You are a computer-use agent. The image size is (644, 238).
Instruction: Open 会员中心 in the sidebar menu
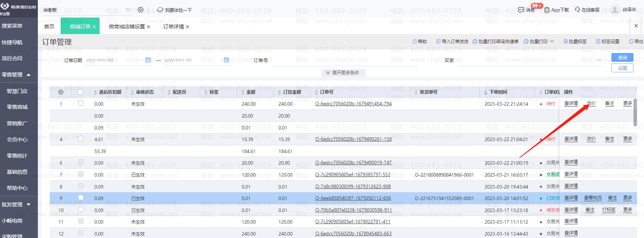coord(17,139)
